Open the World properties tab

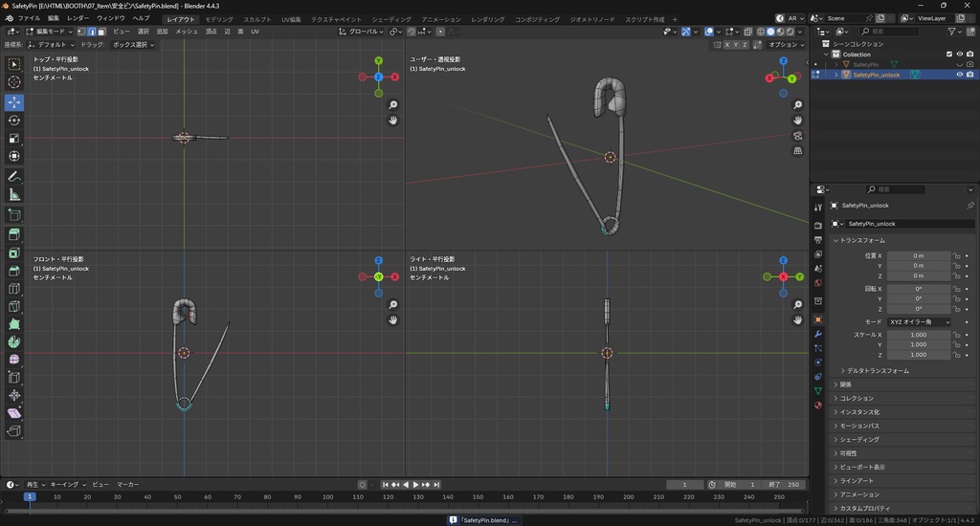click(x=818, y=283)
